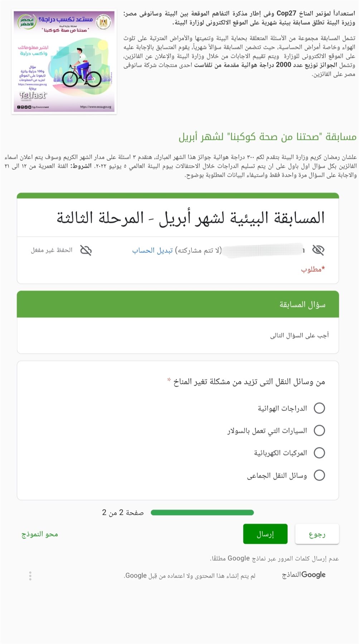
Task: Go back with the رجوع button
Action: [x=317, y=534]
